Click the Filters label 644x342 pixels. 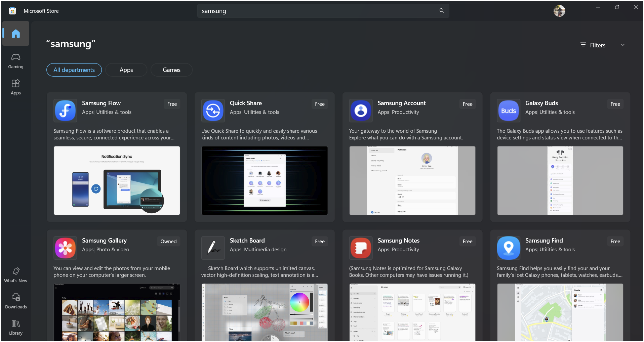(x=598, y=45)
